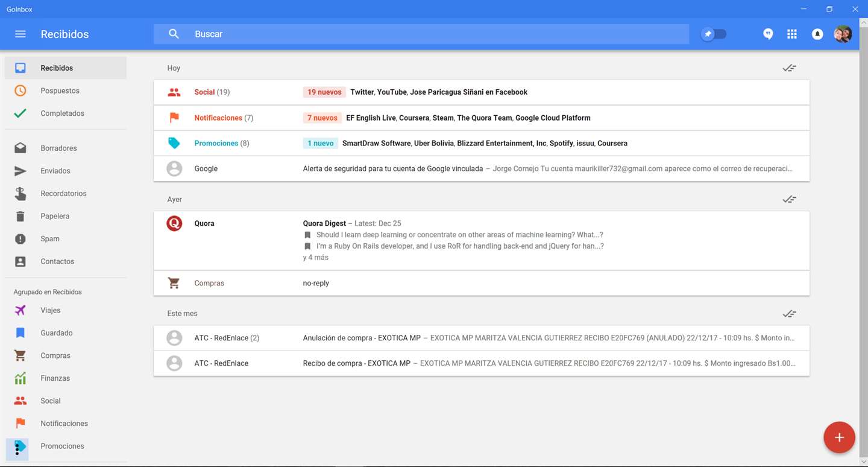The image size is (868, 467).
Task: Click the Spam warning icon
Action: 20,239
